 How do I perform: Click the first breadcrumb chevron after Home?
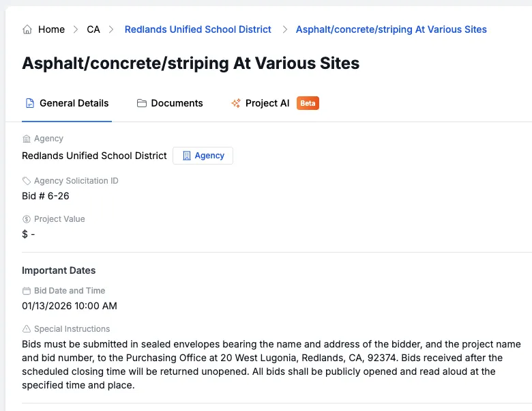[76, 29]
